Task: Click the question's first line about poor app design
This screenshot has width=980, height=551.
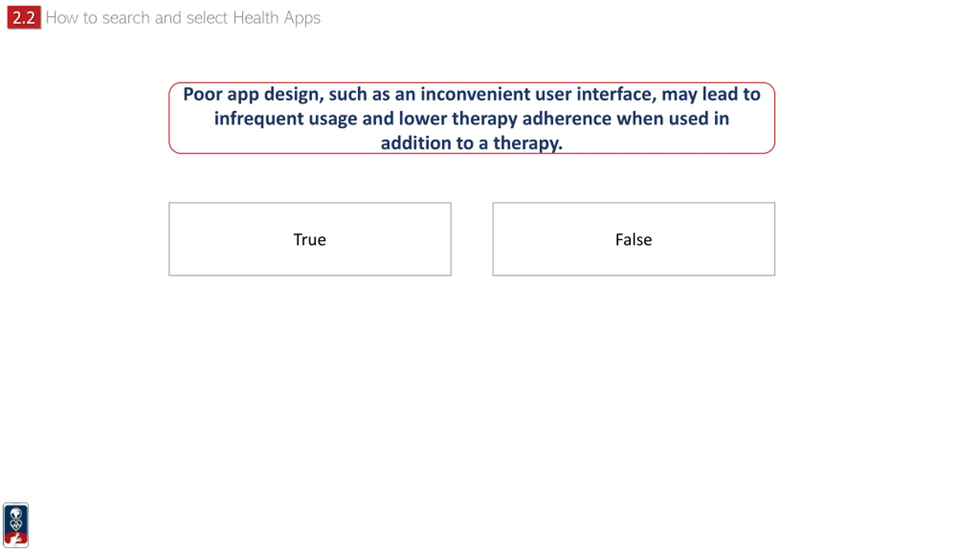Action: coord(472,94)
